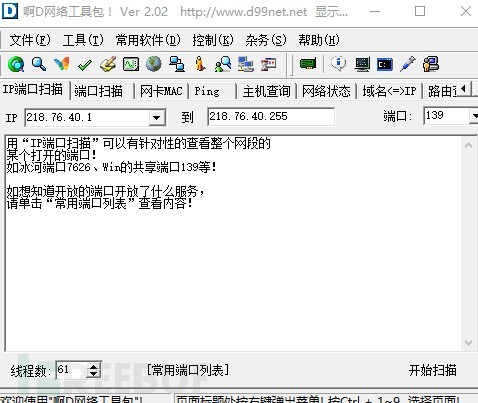Switch to the partially hidden 路由 tab
478x403 pixels.
click(x=442, y=91)
